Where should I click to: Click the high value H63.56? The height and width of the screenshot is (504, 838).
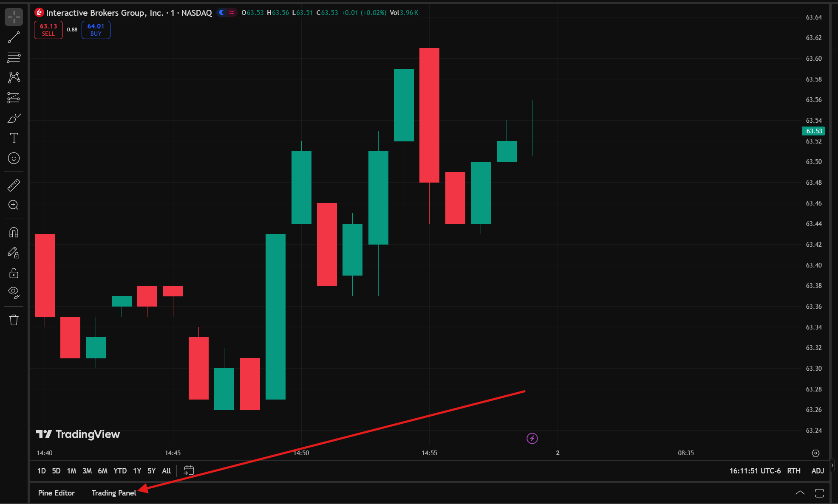point(278,13)
